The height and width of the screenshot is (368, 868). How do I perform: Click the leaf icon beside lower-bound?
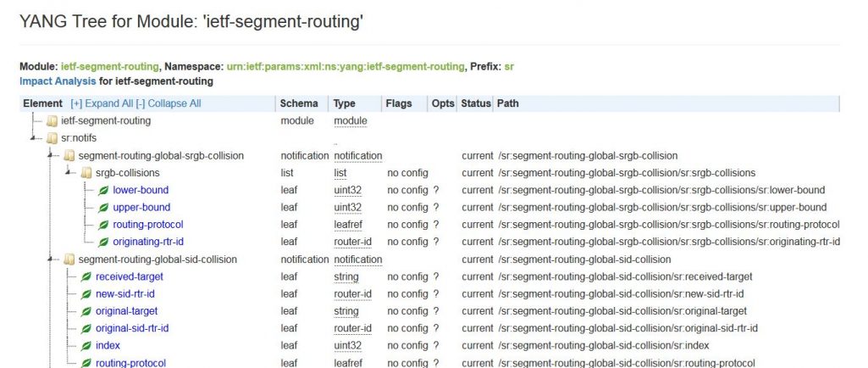click(103, 190)
